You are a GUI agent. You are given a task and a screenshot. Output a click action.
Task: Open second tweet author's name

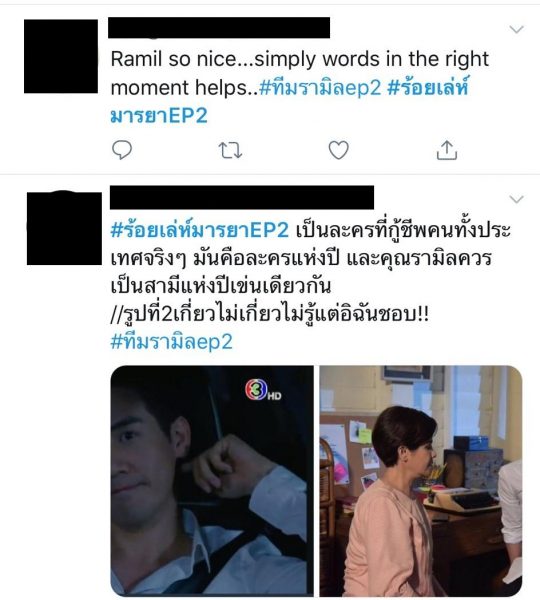pyautogui.click(x=242, y=197)
